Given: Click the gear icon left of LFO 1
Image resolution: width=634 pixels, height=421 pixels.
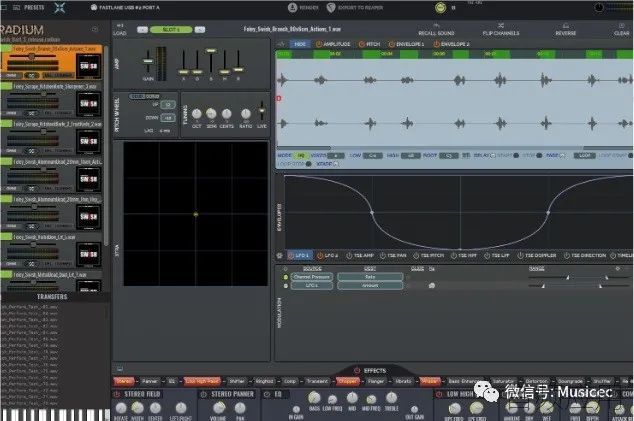Looking at the screenshot, I should click(x=279, y=256).
